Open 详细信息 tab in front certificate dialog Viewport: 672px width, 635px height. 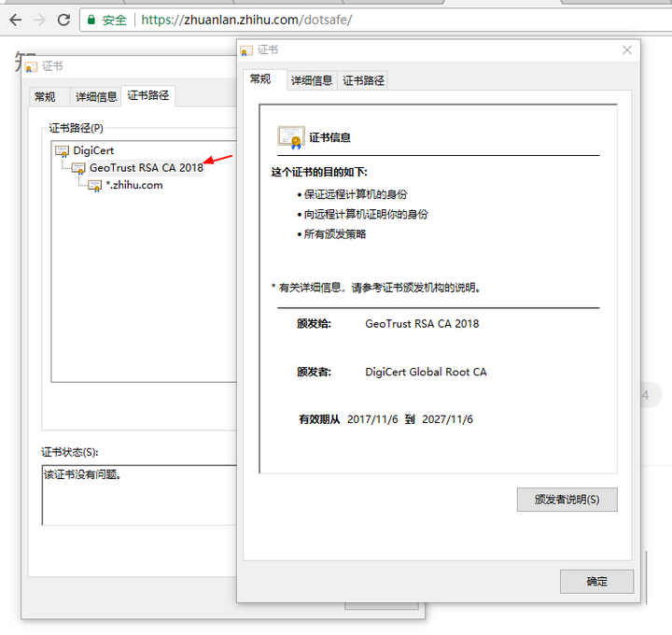click(x=312, y=80)
